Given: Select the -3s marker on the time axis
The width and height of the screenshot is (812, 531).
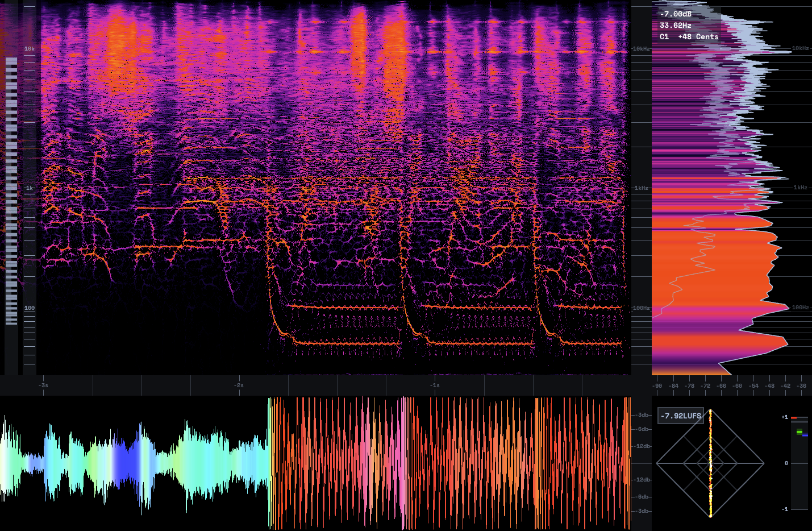Looking at the screenshot, I should [x=44, y=385].
